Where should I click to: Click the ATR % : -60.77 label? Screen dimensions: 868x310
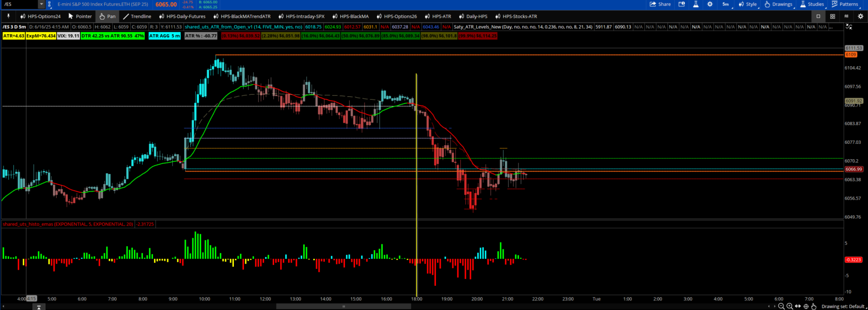(201, 36)
